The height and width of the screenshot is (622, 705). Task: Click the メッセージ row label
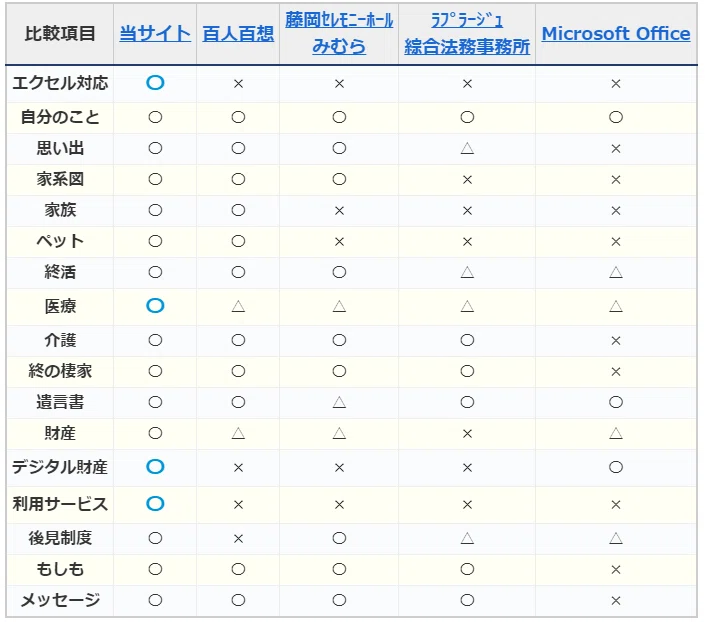coord(60,600)
